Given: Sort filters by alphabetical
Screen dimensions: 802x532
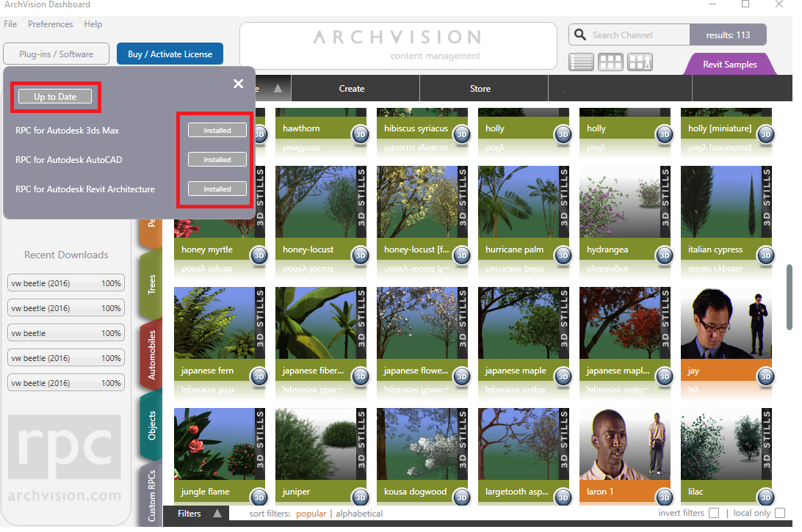Looking at the screenshot, I should click(359, 514).
